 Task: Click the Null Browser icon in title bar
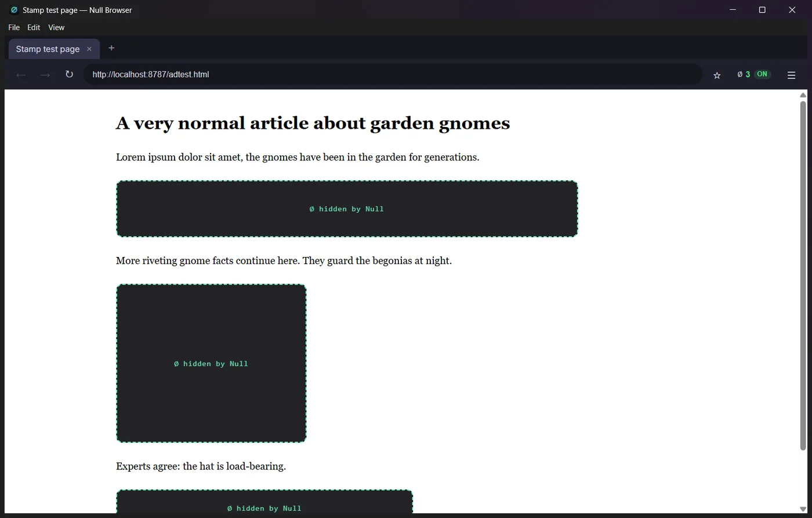point(14,10)
